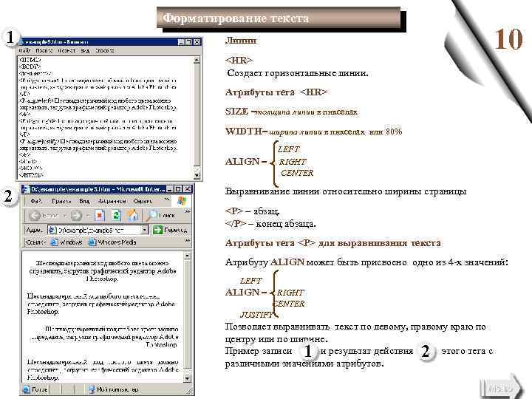Click the slide title Форматирование текста
The width and height of the screenshot is (532, 399).
point(236,18)
